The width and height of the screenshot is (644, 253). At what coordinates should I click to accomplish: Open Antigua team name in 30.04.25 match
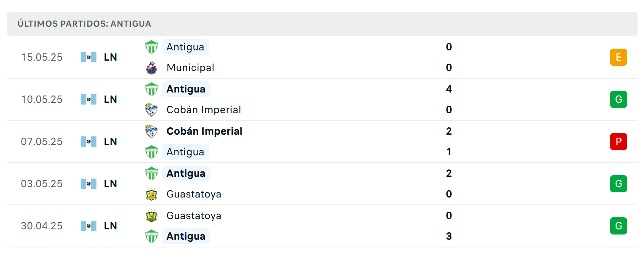pyautogui.click(x=186, y=236)
